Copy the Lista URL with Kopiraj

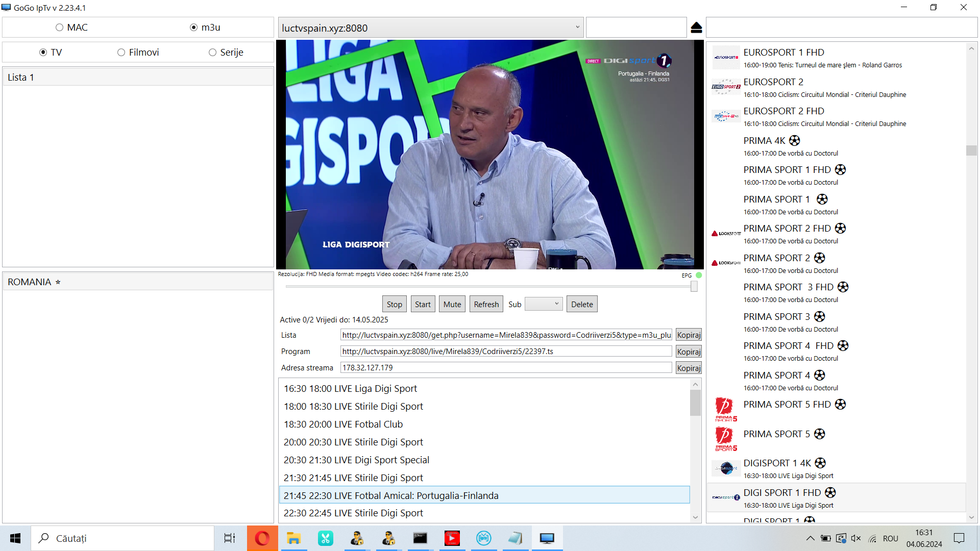(689, 335)
